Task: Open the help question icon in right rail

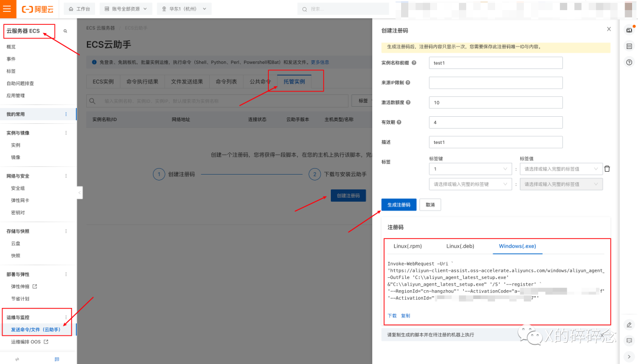Action: click(629, 62)
